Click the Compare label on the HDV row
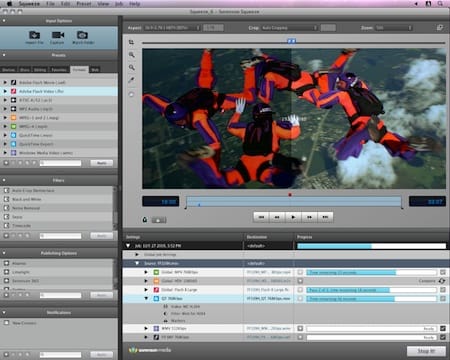The image size is (450, 360). [x=427, y=281]
